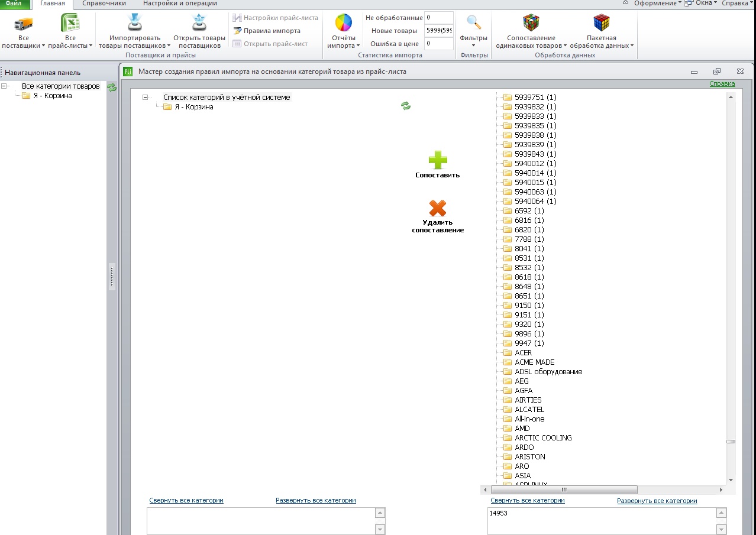Click the Новые товары value field
756x535 pixels.
439,31
